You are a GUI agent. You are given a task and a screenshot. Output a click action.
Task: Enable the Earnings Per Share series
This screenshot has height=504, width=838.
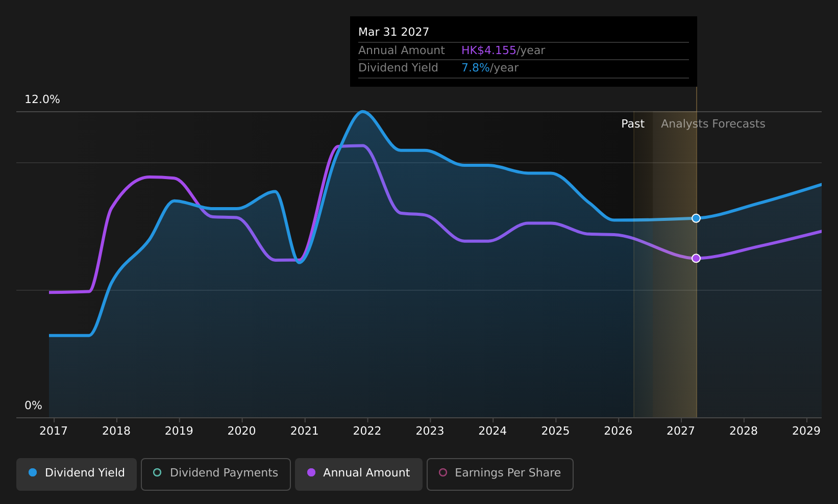click(500, 474)
